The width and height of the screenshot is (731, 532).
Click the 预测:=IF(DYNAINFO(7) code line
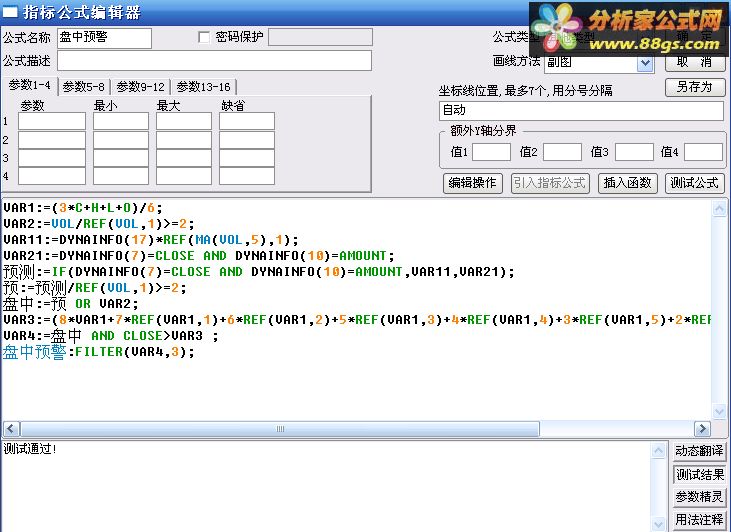pyautogui.click(x=259, y=272)
